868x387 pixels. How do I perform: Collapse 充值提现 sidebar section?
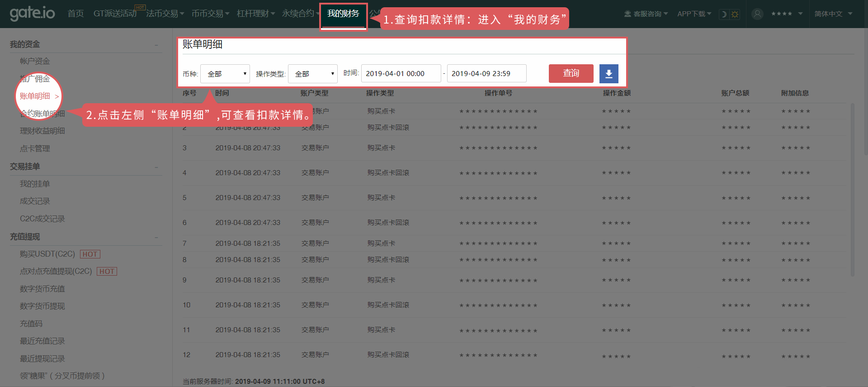[x=156, y=237]
